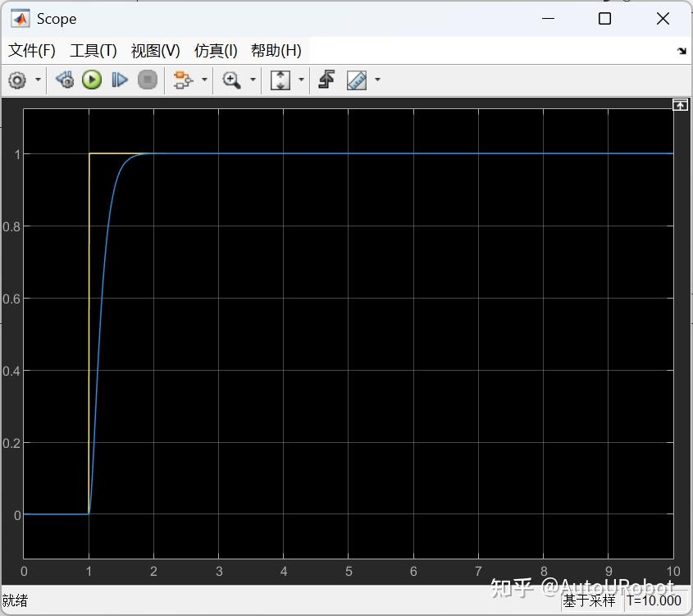Click the 基于采样 status bar entry

[x=589, y=600]
